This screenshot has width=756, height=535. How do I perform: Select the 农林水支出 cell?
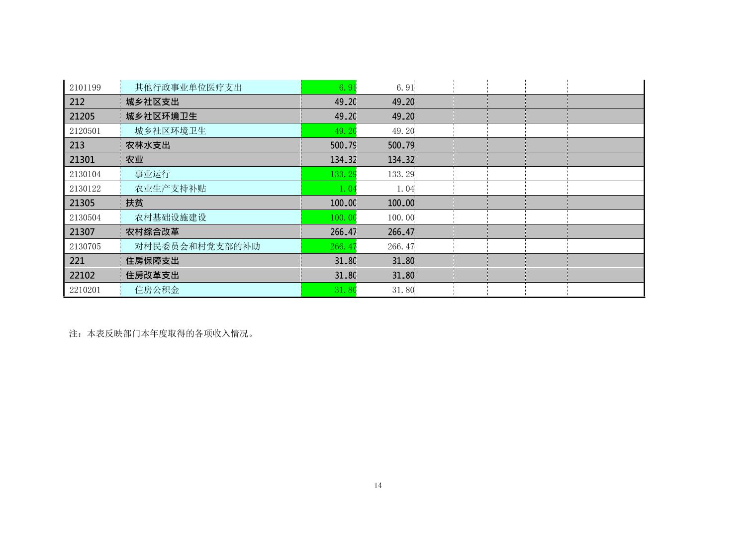(210, 145)
